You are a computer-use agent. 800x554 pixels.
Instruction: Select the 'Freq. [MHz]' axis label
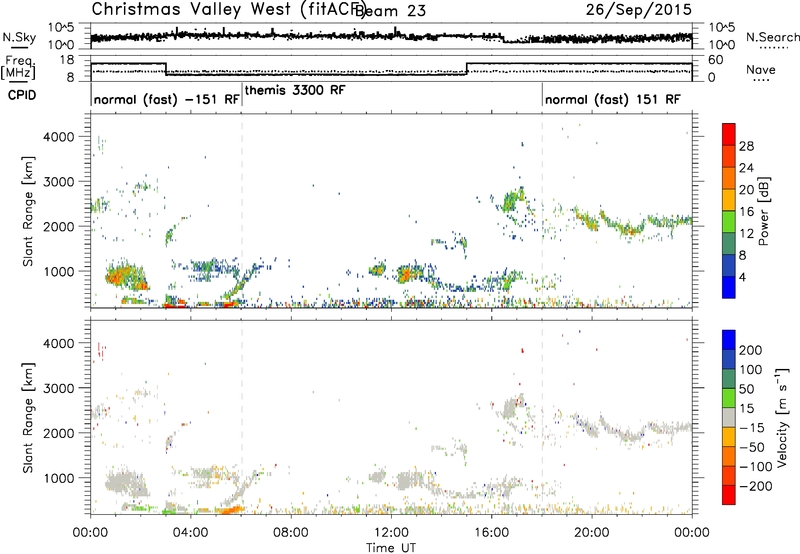19,68
